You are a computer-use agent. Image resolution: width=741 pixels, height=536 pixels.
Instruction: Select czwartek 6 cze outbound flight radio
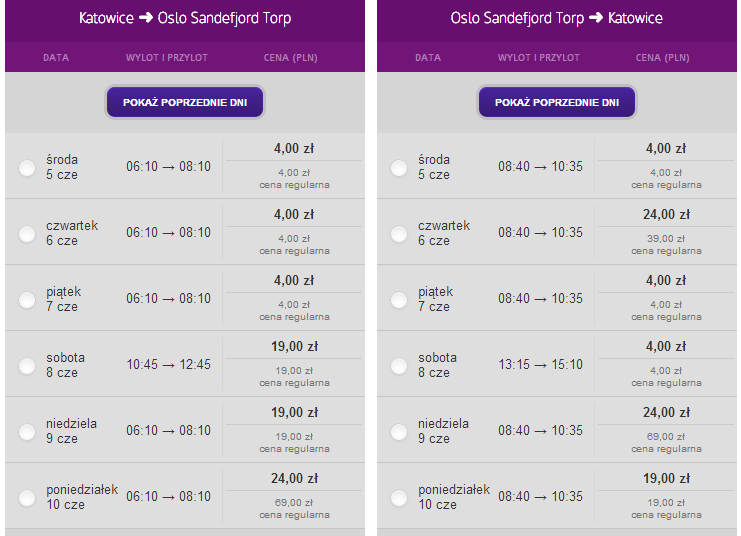click(27, 233)
